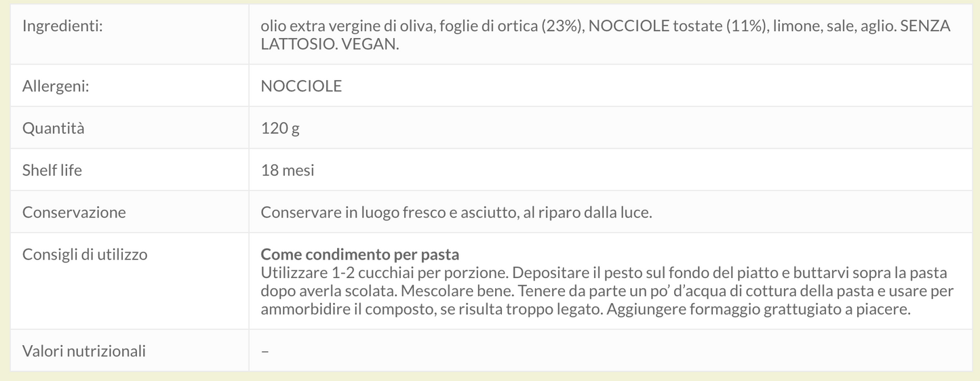Click the dash in Valori nutrizionali row
This screenshot has width=980, height=381.
click(x=265, y=351)
